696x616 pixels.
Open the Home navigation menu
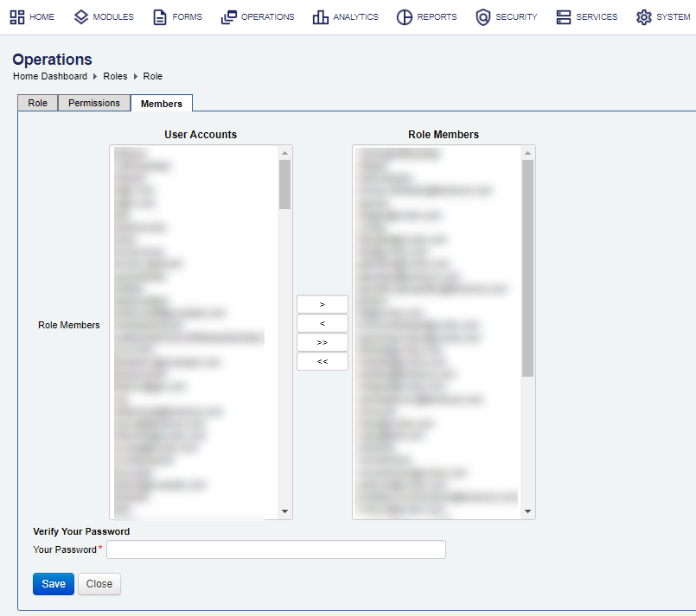[31, 16]
